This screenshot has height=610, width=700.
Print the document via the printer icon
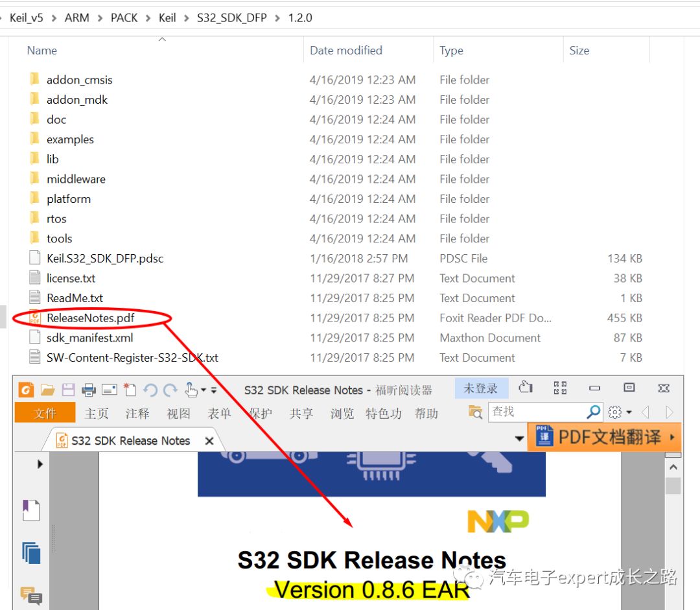[x=89, y=390]
